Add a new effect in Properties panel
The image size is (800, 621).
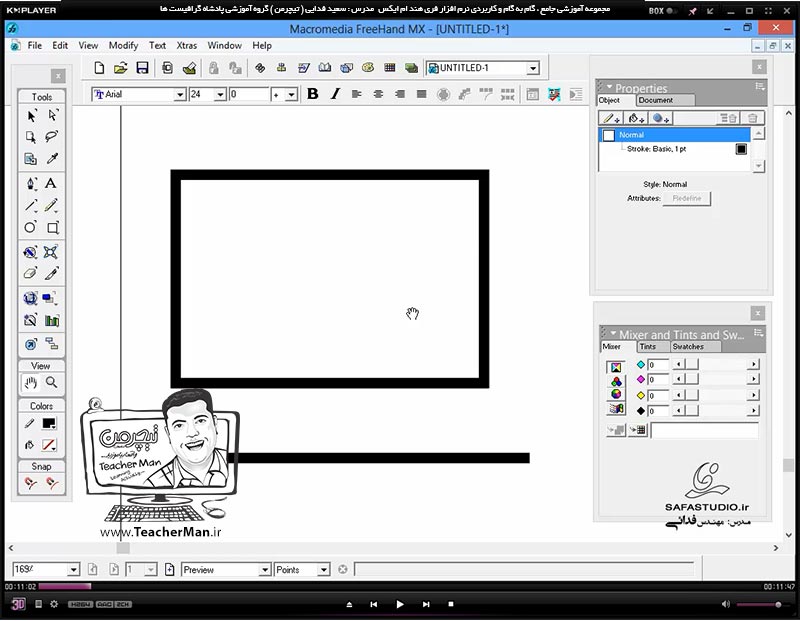tap(661, 118)
